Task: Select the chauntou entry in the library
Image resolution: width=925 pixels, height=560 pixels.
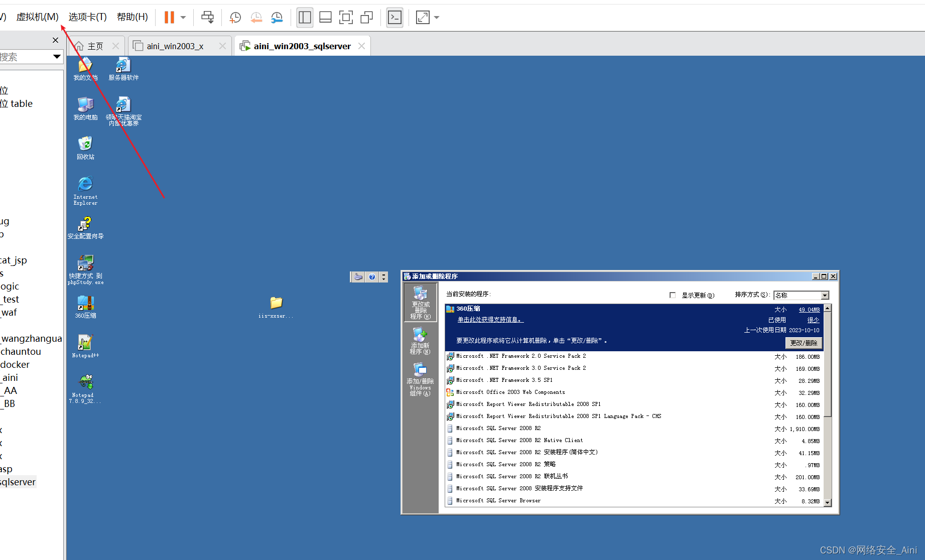Action: click(21, 352)
